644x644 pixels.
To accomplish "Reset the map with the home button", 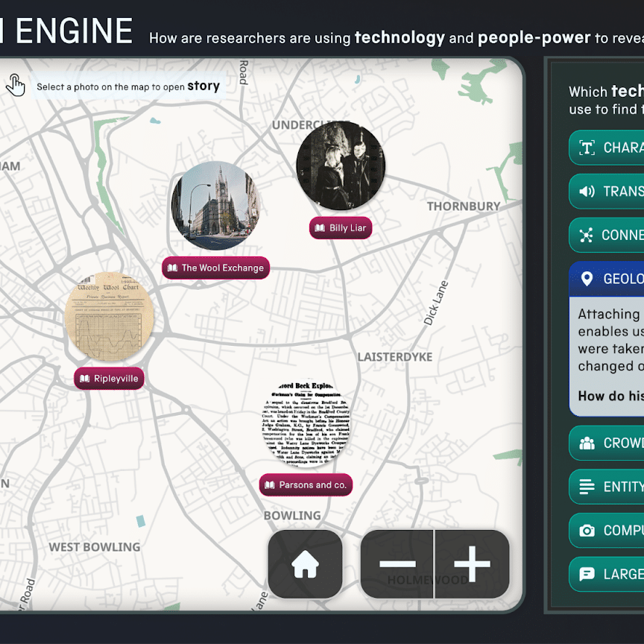I will tap(305, 564).
